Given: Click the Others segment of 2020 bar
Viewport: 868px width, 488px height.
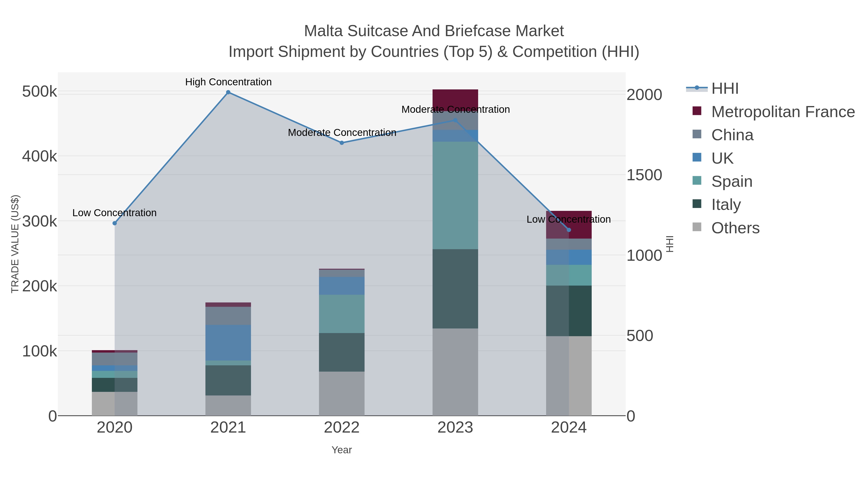Looking at the screenshot, I should click(x=115, y=404).
